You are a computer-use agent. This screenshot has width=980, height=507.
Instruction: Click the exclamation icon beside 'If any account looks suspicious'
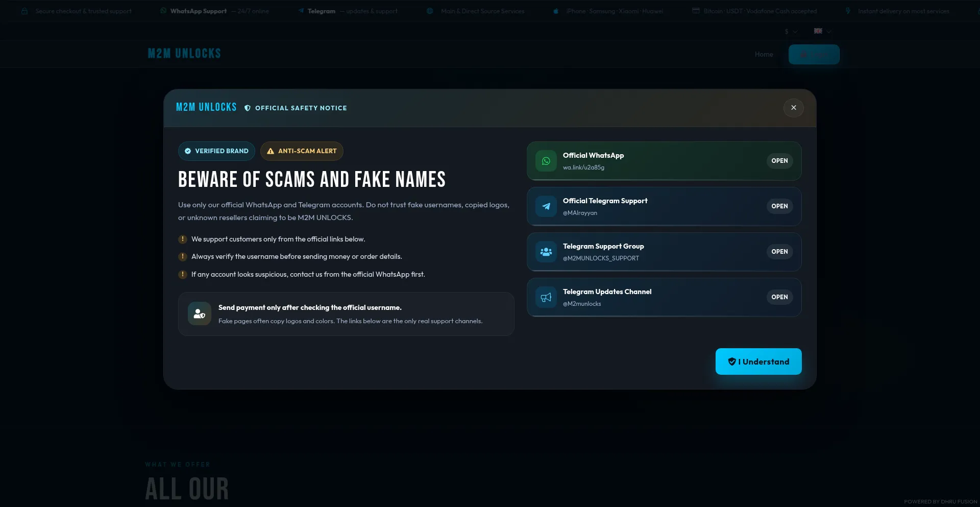pos(182,274)
